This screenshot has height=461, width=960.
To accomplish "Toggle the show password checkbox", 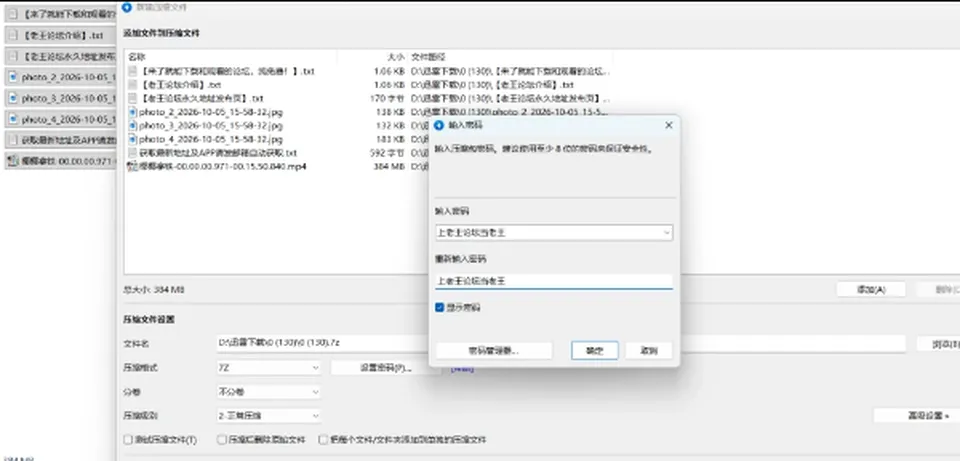I will point(439,307).
